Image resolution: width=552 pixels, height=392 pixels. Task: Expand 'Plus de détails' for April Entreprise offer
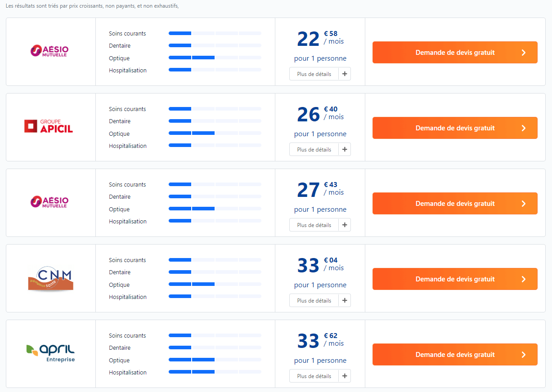pos(314,376)
